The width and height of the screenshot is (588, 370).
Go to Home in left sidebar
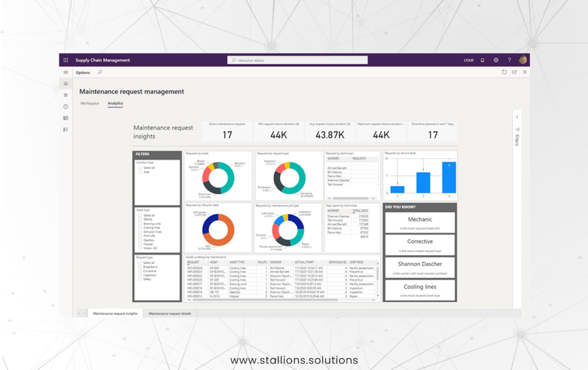pos(65,84)
